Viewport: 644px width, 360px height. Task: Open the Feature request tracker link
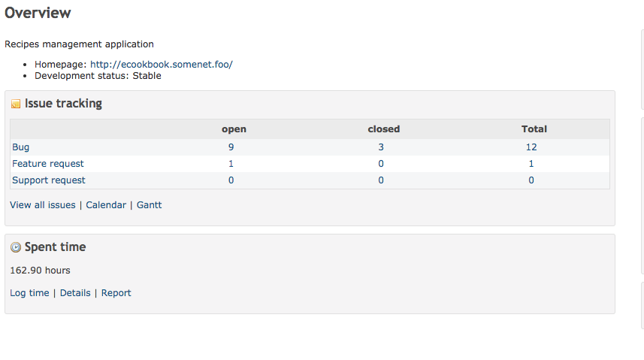point(47,164)
